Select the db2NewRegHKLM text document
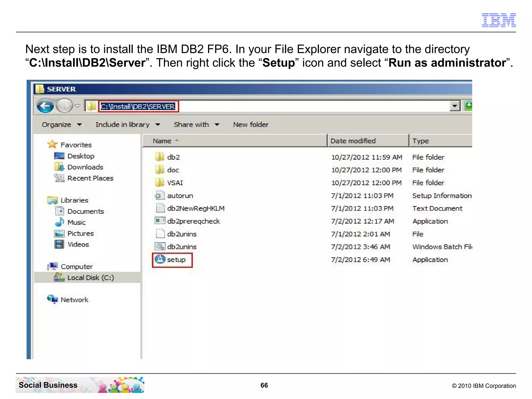This screenshot has width=532, height=399. (x=196, y=209)
